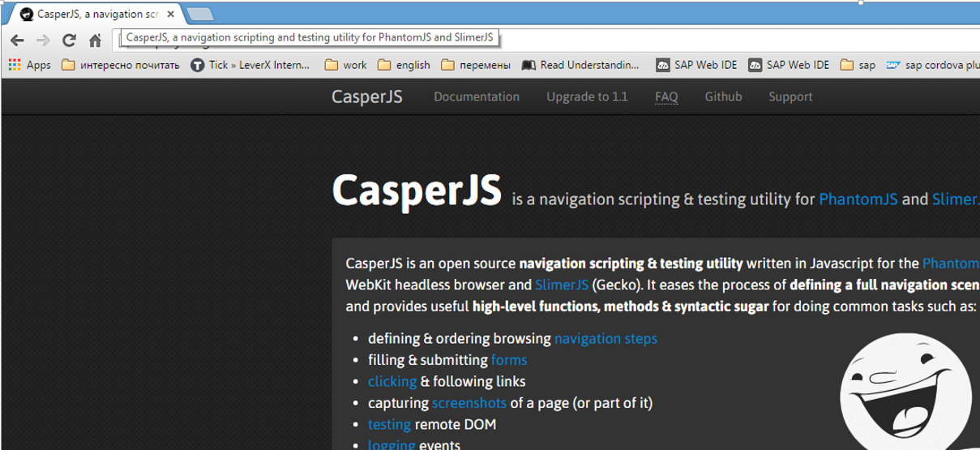Image resolution: width=980 pixels, height=450 pixels.
Task: Click the text 'high-level functions, methods & syntactic sugar'
Action: [x=620, y=306]
